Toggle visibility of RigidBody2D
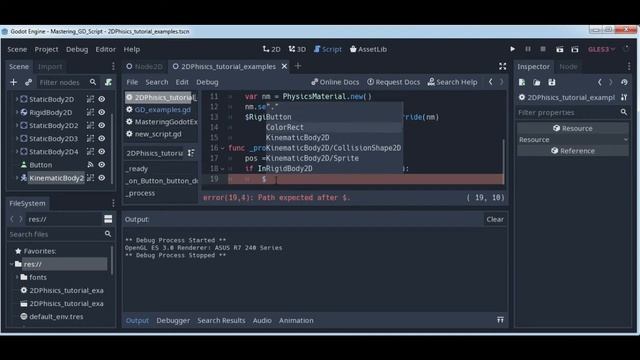Image resolution: width=640 pixels, height=360 pixels. (x=102, y=112)
